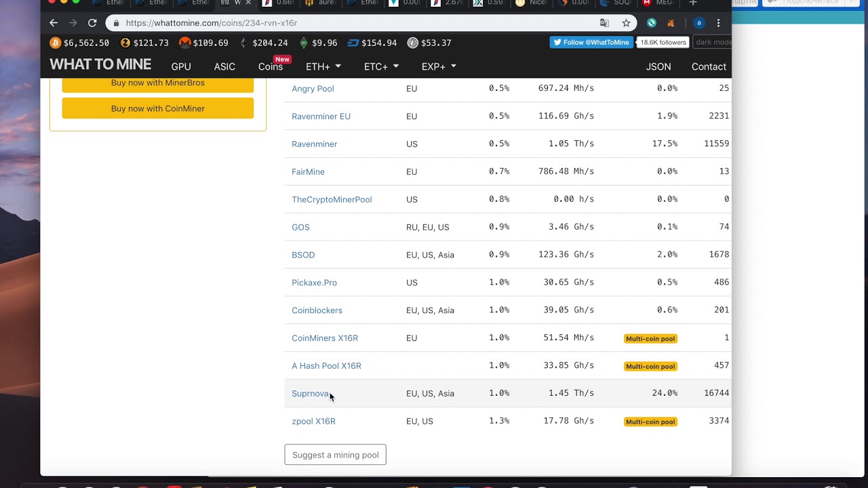
Task: Open the Google Translate icon in address bar
Action: 604,23
